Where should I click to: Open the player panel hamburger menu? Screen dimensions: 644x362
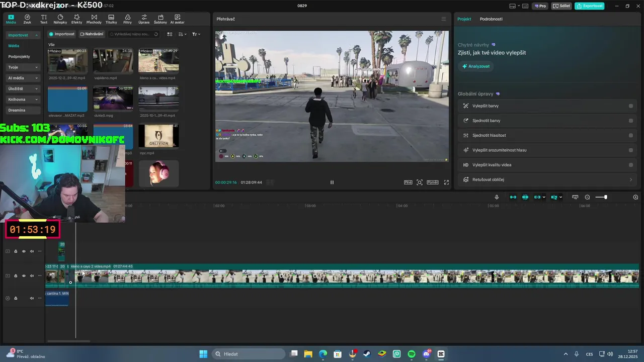[x=444, y=19]
